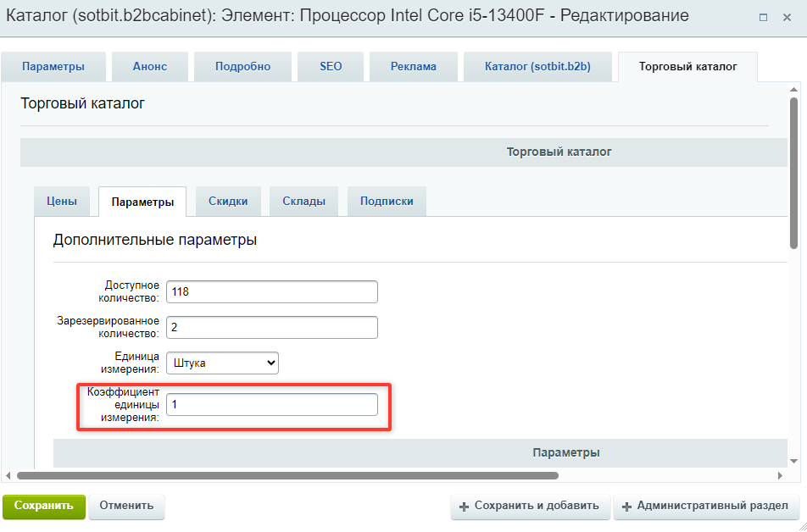
Task: Open the Параметры top tab
Action: pyautogui.click(x=53, y=66)
